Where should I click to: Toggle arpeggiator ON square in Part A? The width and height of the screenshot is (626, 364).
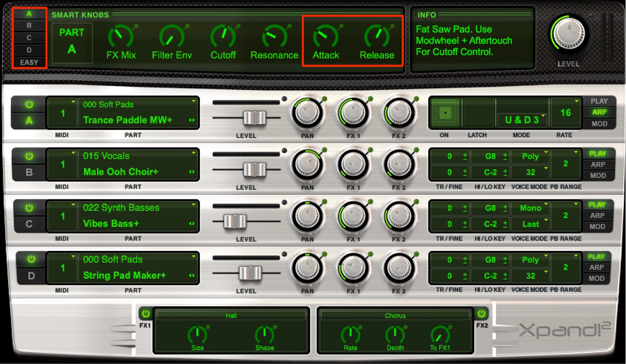click(x=445, y=113)
